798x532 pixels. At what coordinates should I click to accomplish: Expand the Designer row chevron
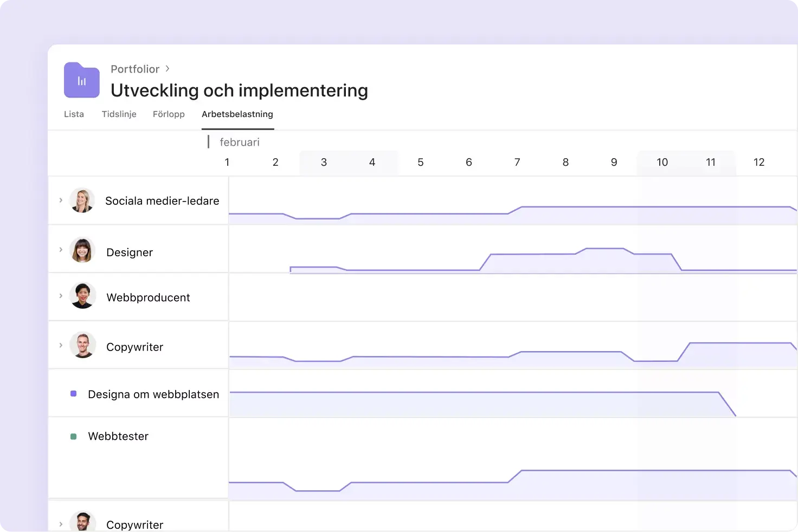[61, 250]
